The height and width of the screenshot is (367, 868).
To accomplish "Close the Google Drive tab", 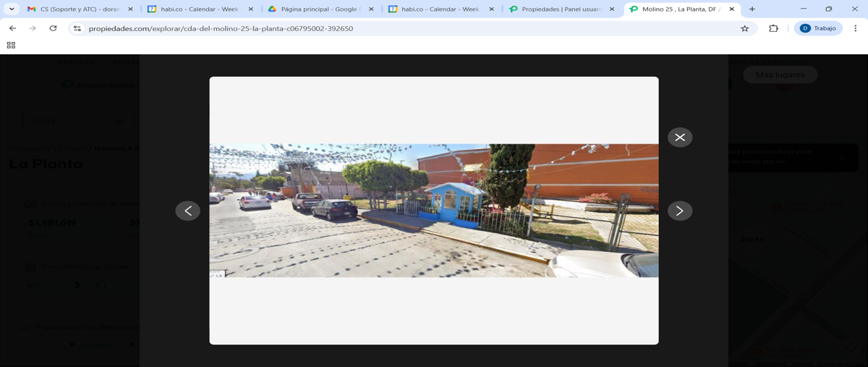I will pyautogui.click(x=371, y=9).
